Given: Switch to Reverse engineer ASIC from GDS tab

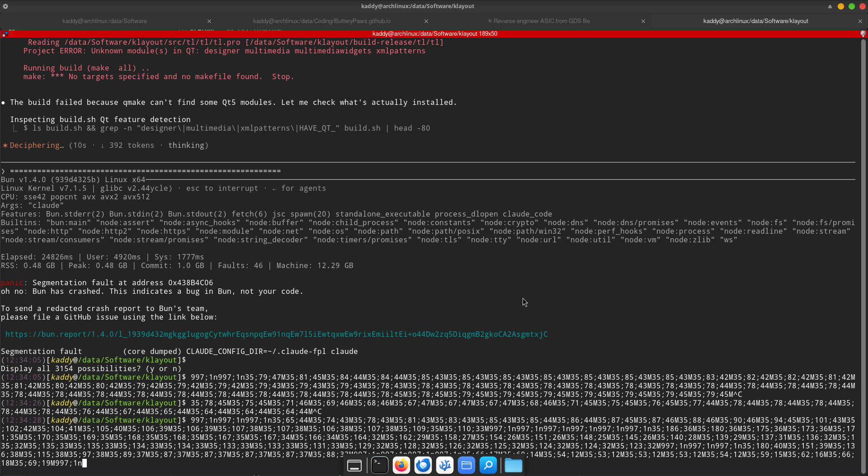Looking at the screenshot, I should click(x=538, y=21).
